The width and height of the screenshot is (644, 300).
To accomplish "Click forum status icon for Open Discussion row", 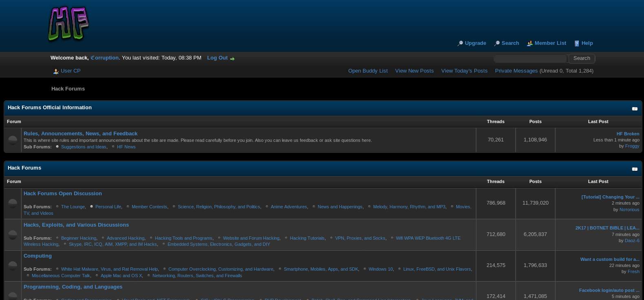I will click(x=13, y=203).
